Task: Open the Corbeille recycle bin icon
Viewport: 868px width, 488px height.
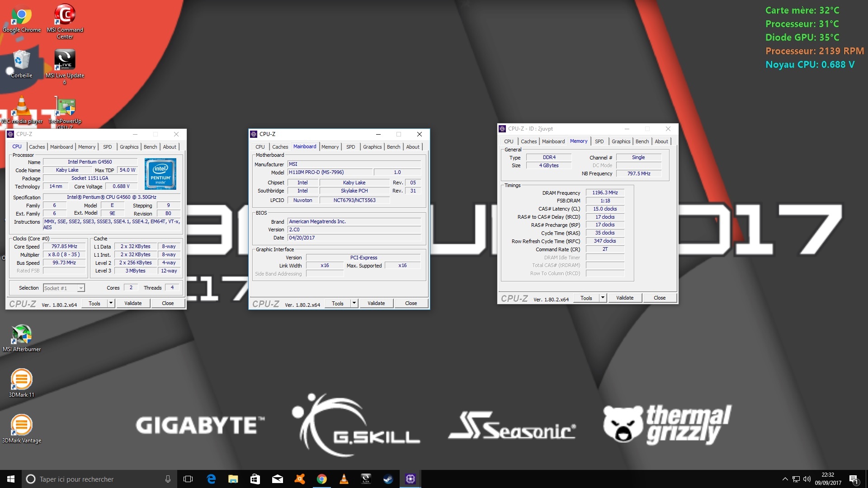Action: click(x=21, y=64)
